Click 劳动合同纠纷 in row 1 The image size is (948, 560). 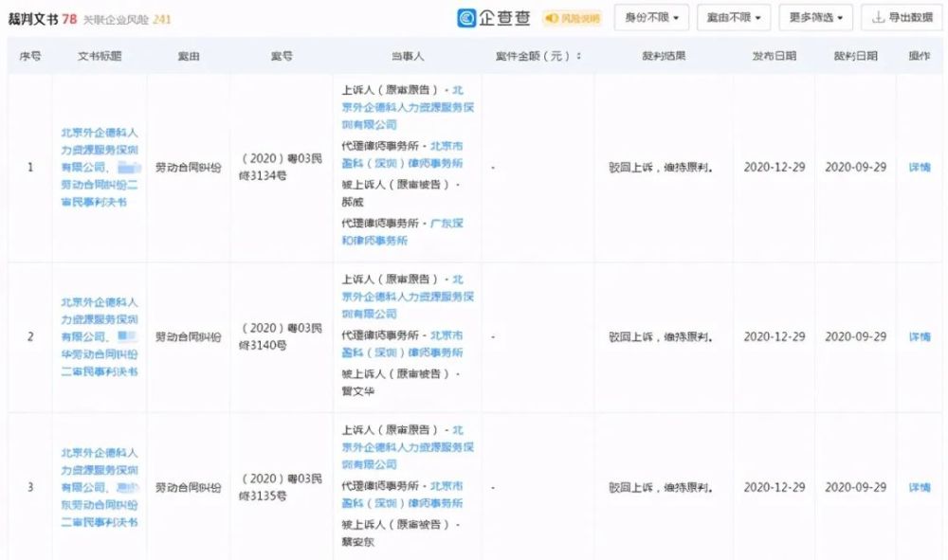[189, 168]
